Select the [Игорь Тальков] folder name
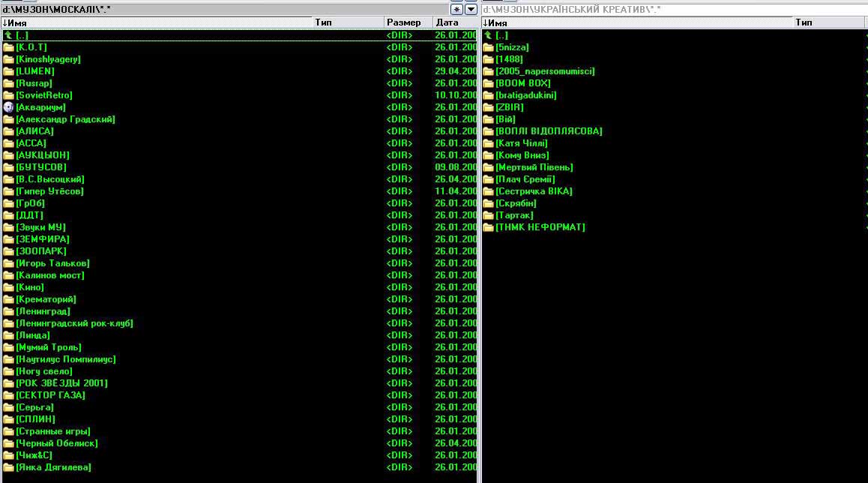 [x=52, y=263]
